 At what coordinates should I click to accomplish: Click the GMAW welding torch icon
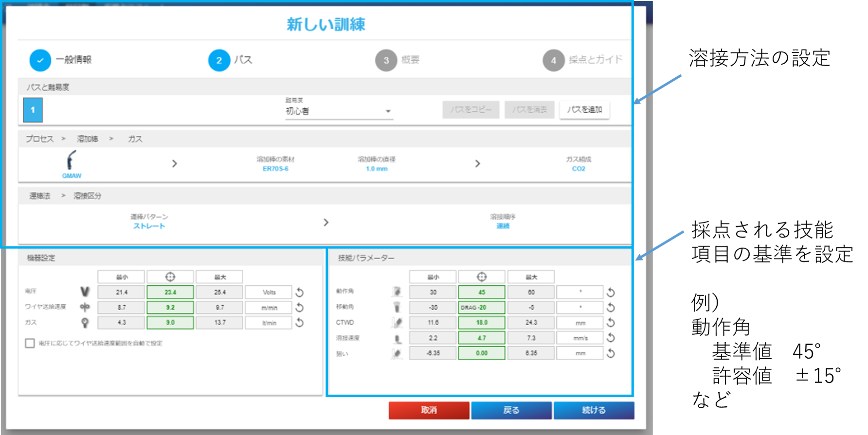coord(72,160)
